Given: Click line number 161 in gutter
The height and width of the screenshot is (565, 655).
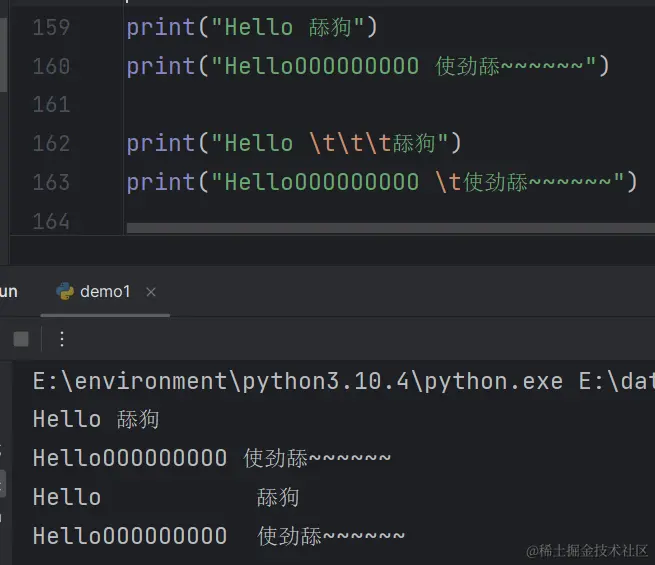Looking at the screenshot, I should 51,105.
